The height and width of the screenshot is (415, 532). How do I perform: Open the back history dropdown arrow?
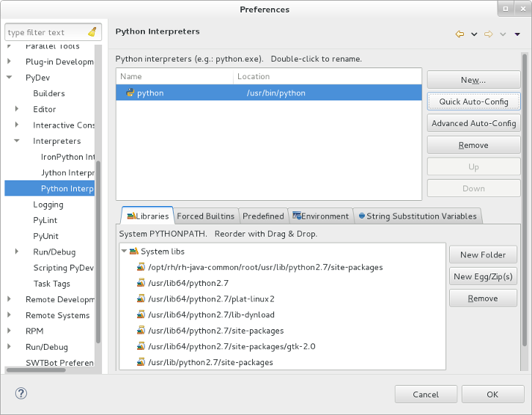tap(474, 34)
